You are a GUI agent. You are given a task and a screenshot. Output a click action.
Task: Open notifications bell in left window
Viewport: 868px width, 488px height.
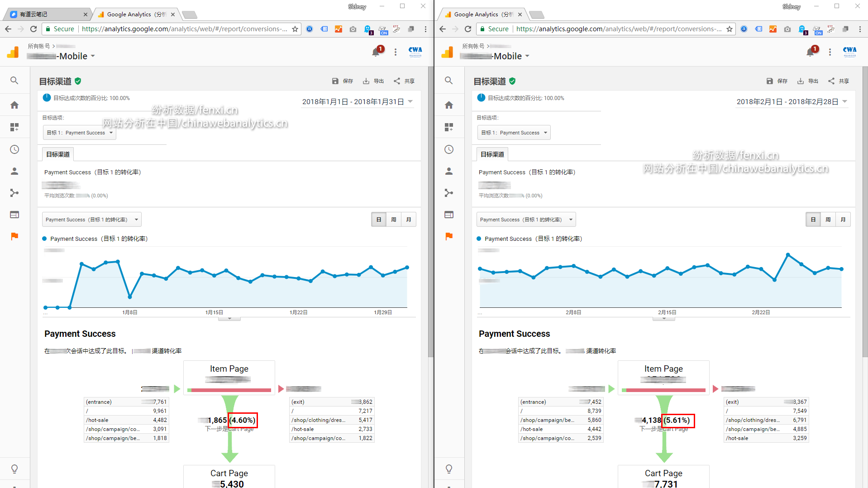(376, 52)
